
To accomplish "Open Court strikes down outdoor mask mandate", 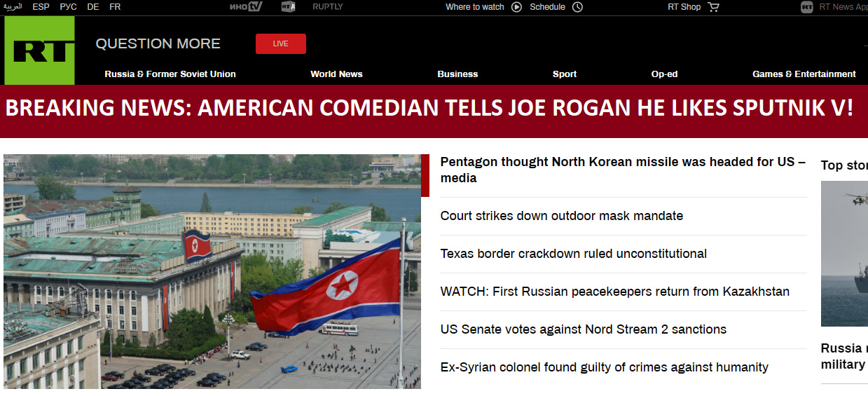I will [562, 216].
